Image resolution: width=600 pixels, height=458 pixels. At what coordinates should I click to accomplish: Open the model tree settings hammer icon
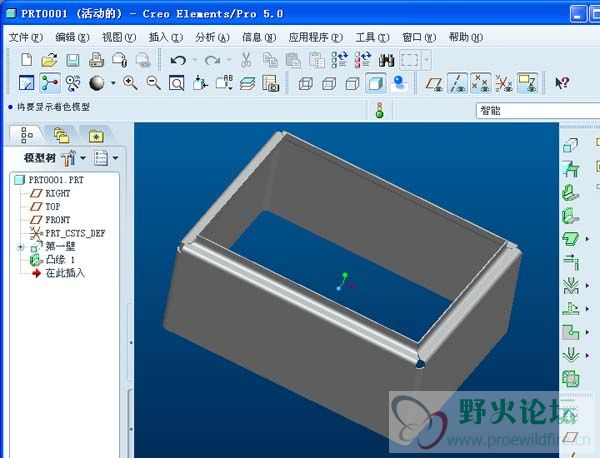click(69, 158)
